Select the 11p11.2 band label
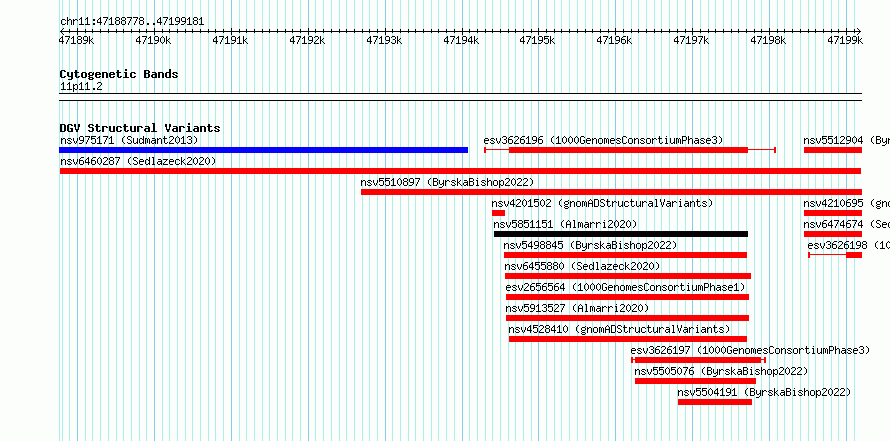890x441 pixels. (x=81, y=87)
